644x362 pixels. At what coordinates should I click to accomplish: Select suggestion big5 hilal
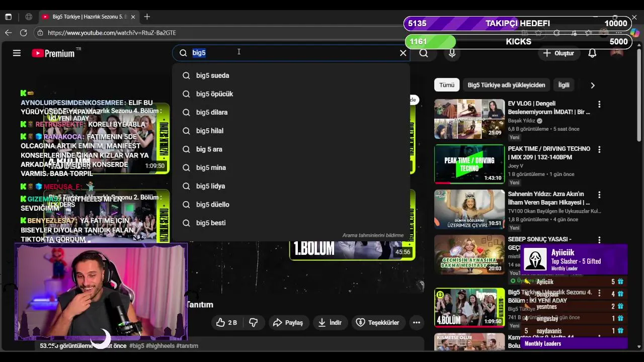pos(291,131)
